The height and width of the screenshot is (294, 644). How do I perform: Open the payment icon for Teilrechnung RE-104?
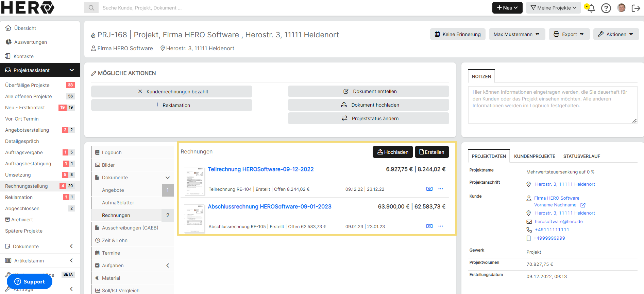coord(429,189)
